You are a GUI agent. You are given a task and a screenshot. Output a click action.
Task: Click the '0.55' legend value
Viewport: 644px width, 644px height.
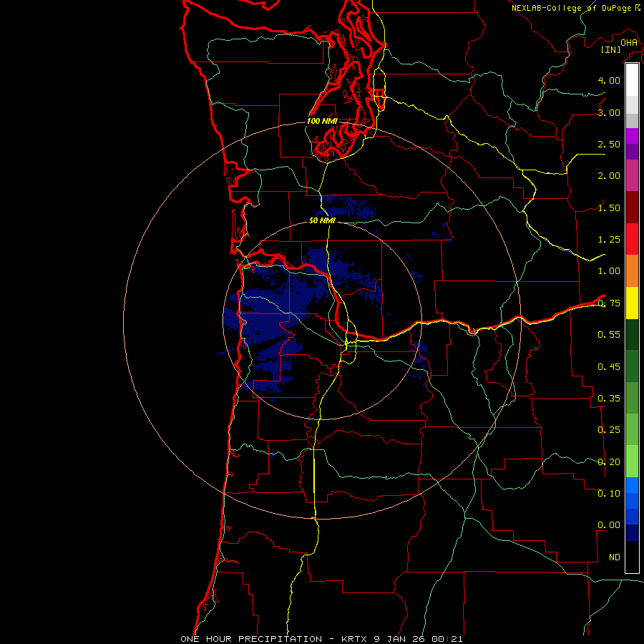coord(609,335)
